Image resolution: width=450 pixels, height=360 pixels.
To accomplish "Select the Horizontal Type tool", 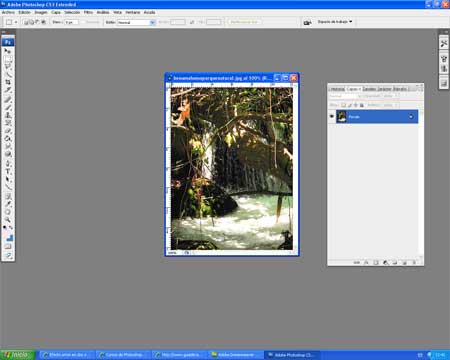I will tap(8, 172).
